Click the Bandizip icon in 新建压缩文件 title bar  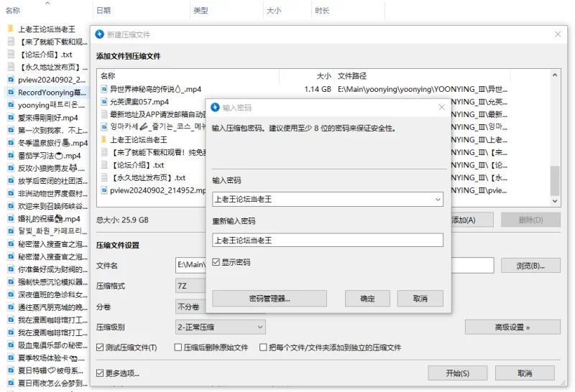pyautogui.click(x=99, y=34)
